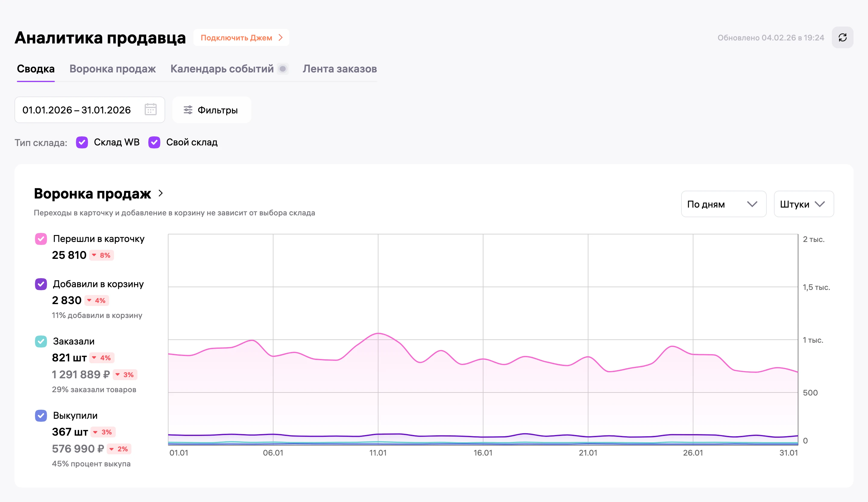The width and height of the screenshot is (868, 502).
Task: Click the Календарь событий indicator dot
Action: coord(283,69)
